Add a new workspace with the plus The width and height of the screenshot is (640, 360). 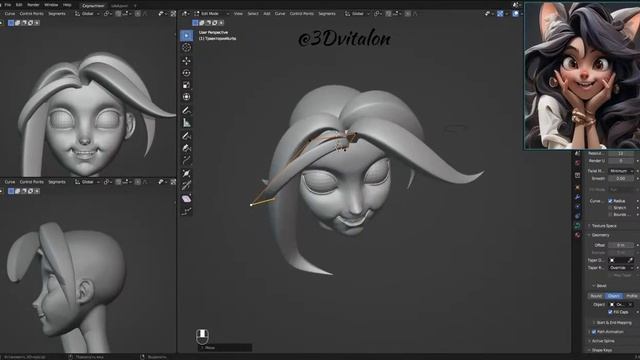135,6
